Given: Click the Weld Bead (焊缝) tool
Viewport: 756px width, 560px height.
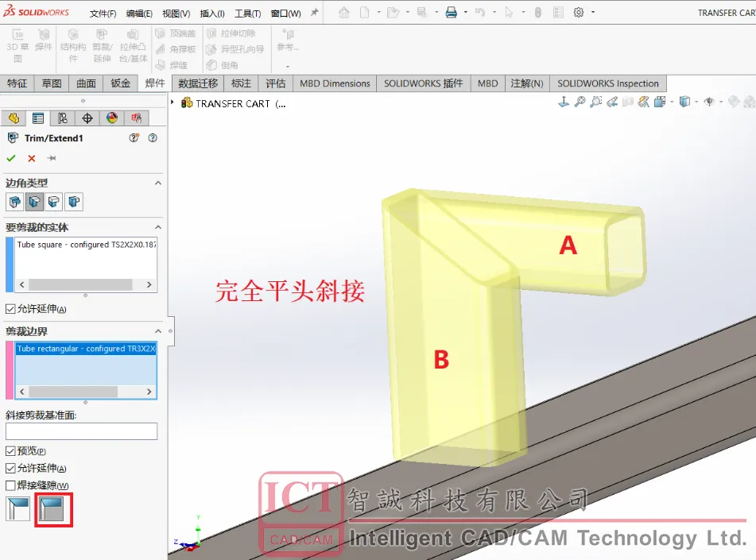Looking at the screenshot, I should coord(173,65).
